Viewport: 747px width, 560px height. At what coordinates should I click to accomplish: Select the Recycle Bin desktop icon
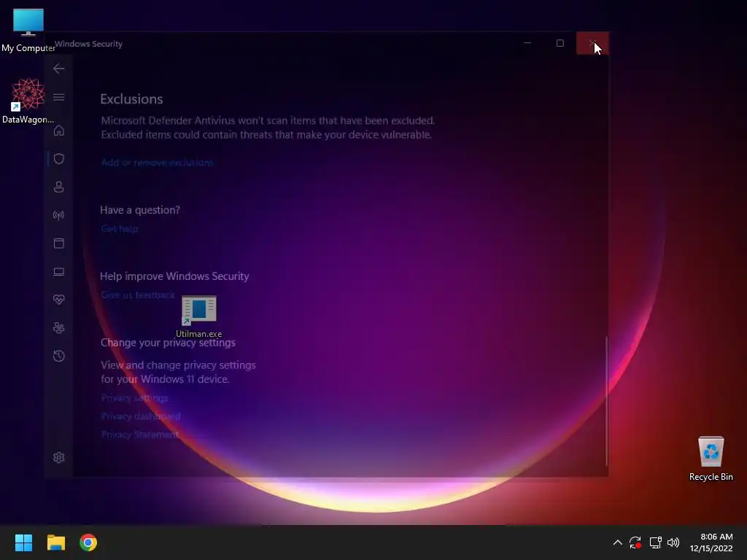pos(711,459)
